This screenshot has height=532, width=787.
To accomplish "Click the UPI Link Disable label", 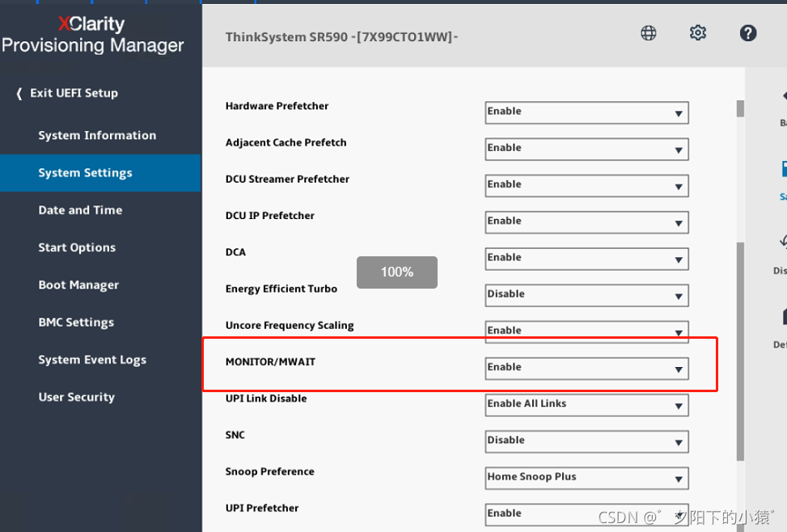I will pos(266,399).
